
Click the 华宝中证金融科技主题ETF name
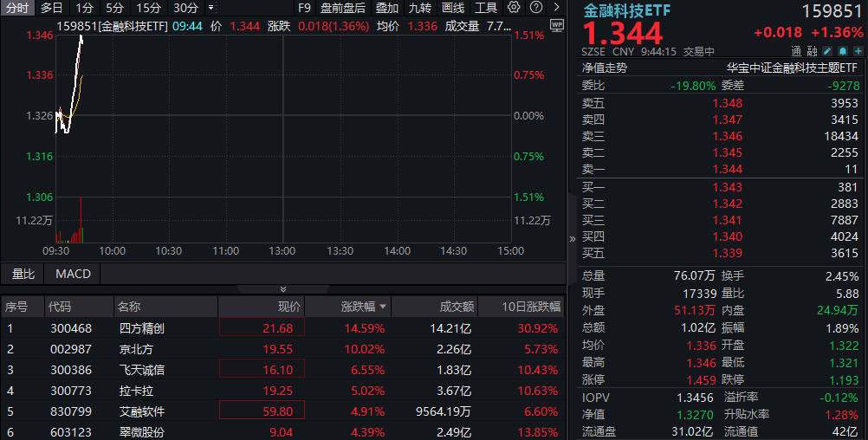(x=792, y=68)
